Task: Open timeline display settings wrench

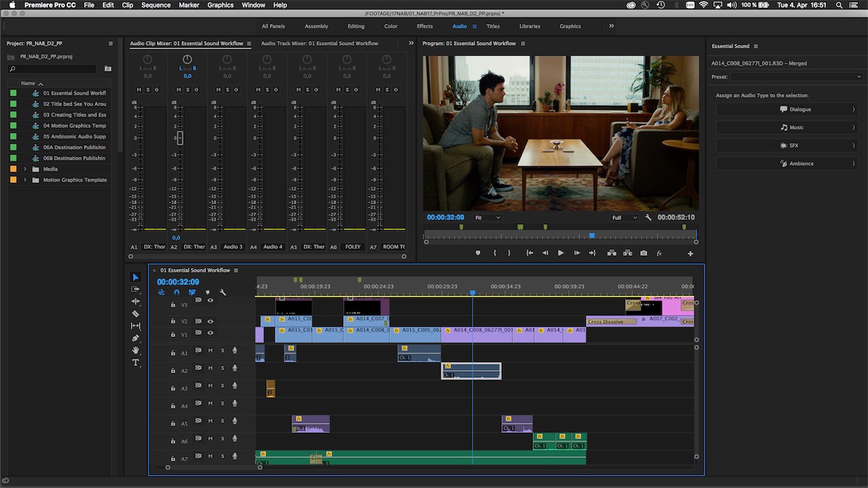Action: click(223, 293)
